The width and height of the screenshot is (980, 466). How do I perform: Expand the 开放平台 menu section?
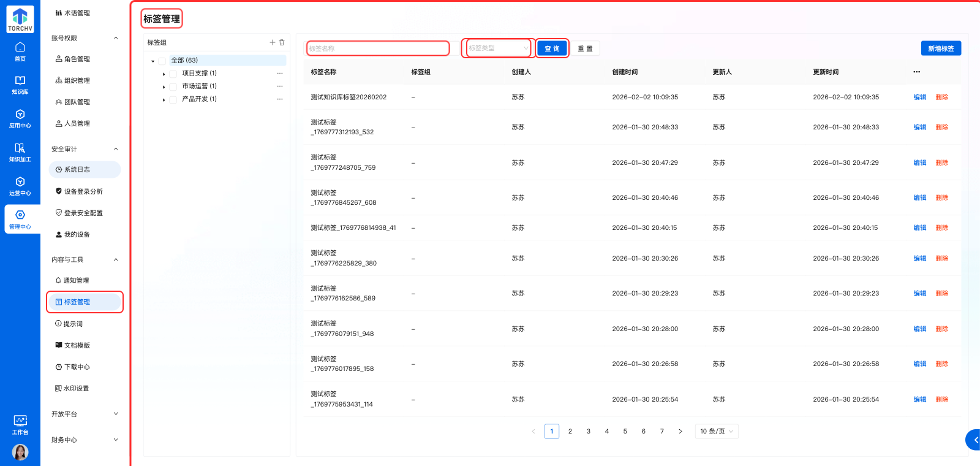(85, 414)
